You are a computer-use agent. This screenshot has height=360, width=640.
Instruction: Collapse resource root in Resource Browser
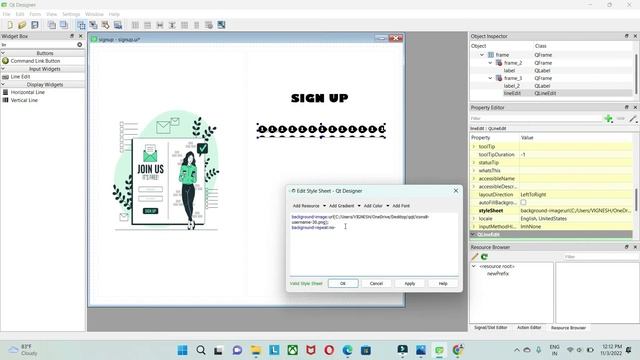pyautogui.click(x=474, y=266)
